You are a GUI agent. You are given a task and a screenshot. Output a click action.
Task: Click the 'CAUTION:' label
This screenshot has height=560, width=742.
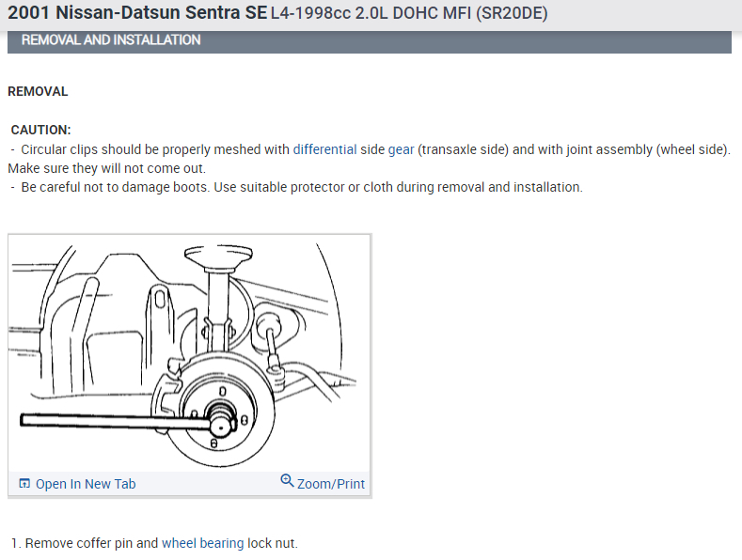tap(40, 130)
